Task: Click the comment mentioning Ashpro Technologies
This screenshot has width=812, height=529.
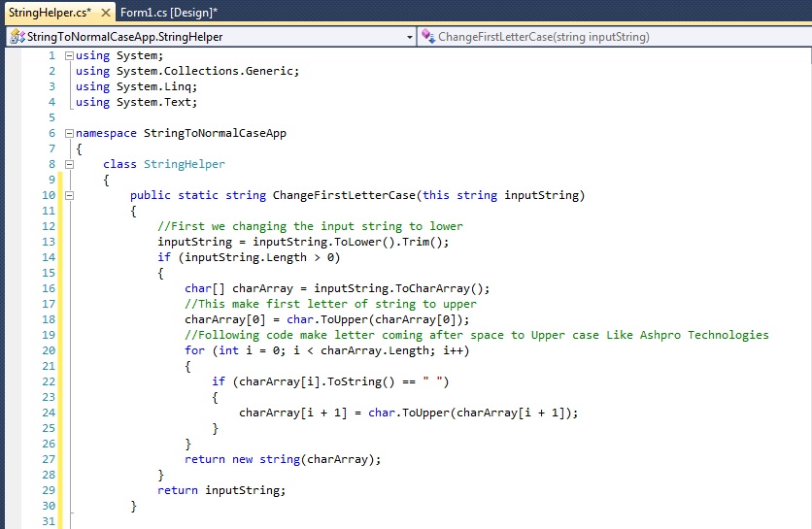Action: click(477, 335)
